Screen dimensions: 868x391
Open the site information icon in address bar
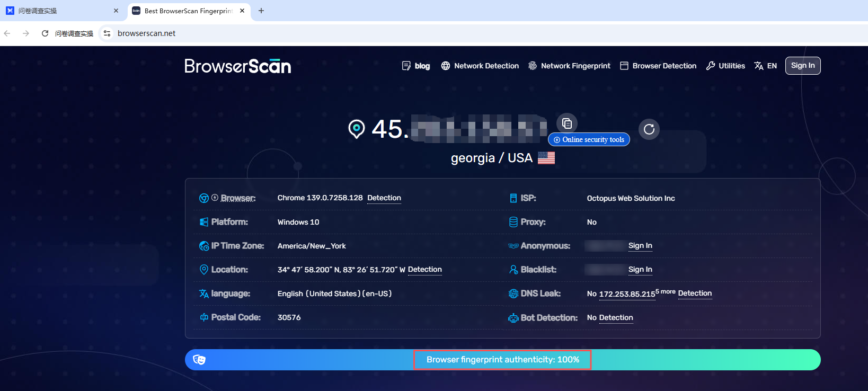pos(107,33)
